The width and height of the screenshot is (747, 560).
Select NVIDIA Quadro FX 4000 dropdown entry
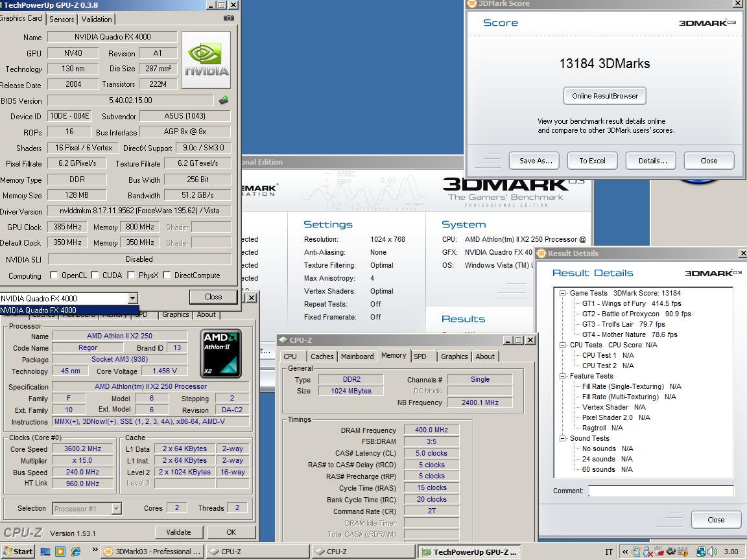pyautogui.click(x=69, y=310)
